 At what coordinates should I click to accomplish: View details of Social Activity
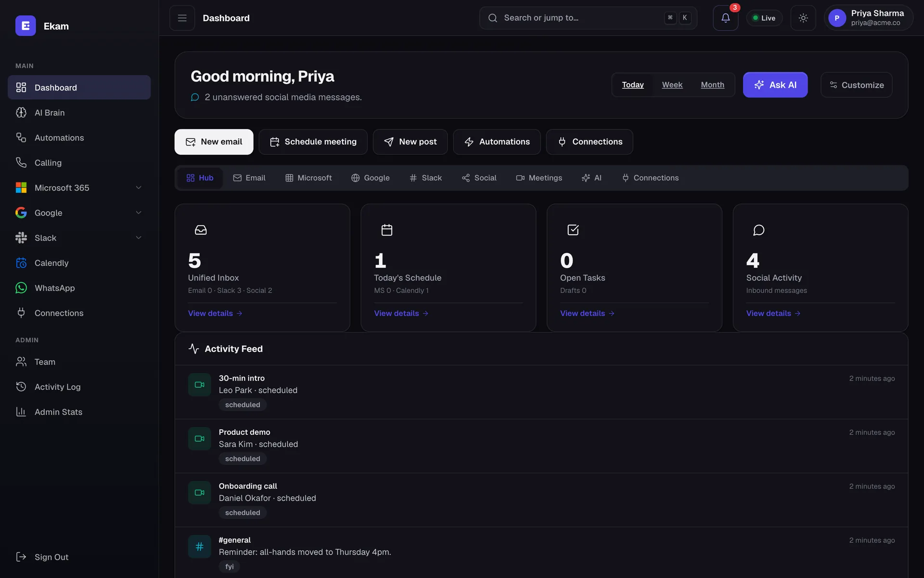pyautogui.click(x=773, y=313)
